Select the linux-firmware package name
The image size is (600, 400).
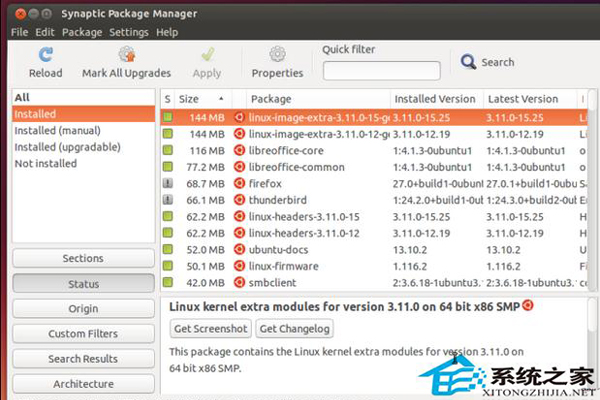coord(284,266)
